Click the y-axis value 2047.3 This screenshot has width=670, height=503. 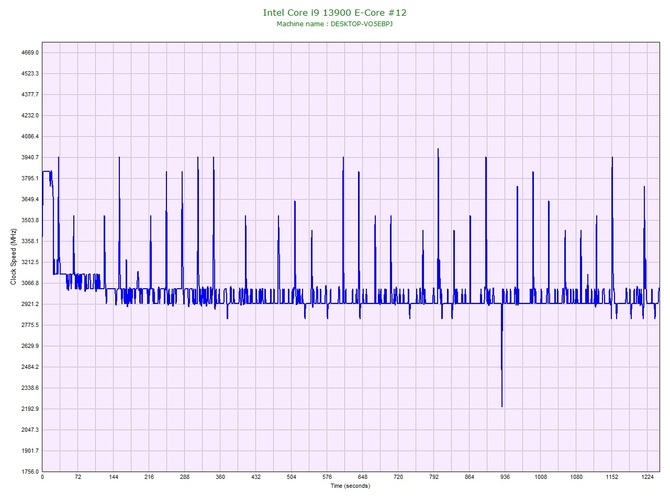[x=30, y=429]
